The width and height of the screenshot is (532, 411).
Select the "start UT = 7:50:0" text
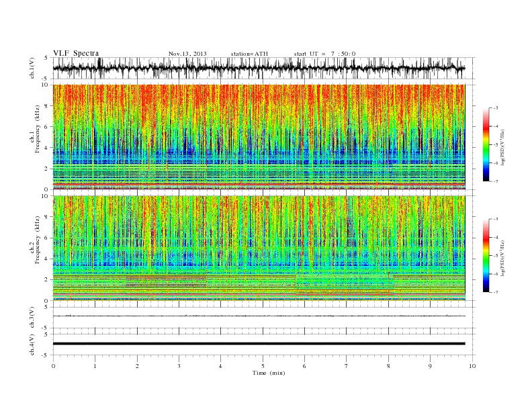[324, 54]
